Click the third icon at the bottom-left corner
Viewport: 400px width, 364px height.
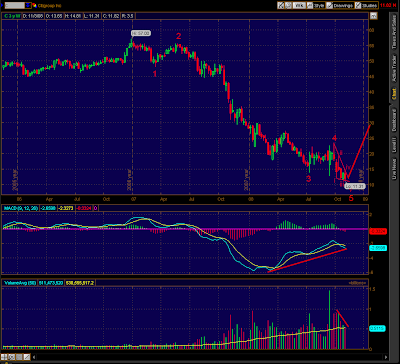coord(19,357)
